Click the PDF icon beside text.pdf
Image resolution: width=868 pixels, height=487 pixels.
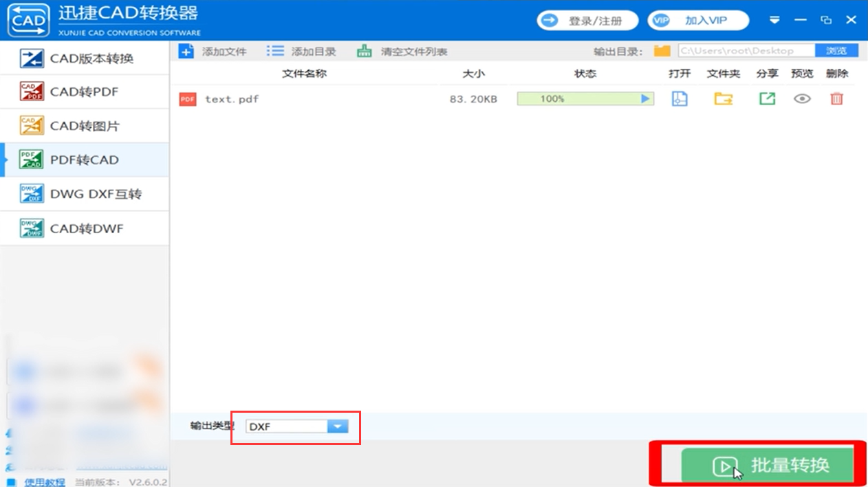(x=188, y=99)
